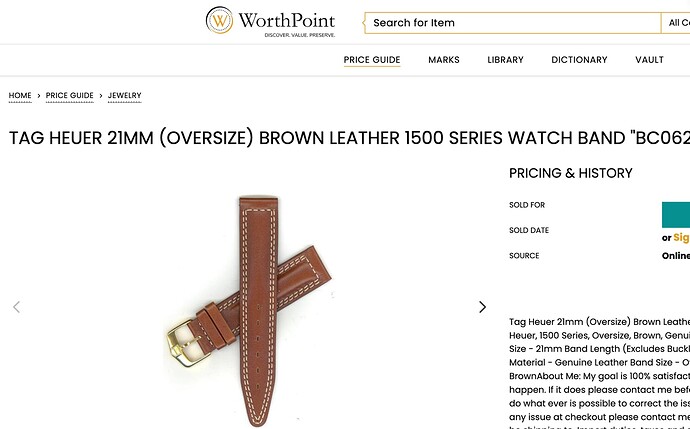
Task: Click the orange Sign in link
Action: [x=681, y=238]
